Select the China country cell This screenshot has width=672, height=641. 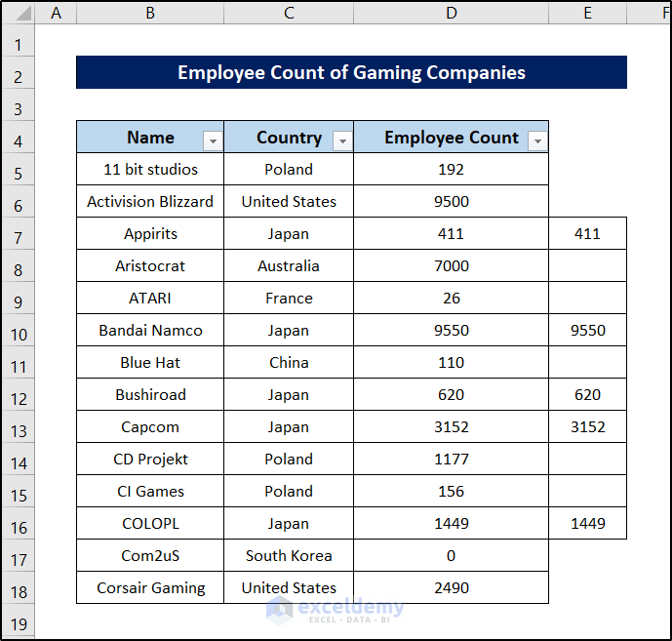pyautogui.click(x=289, y=362)
